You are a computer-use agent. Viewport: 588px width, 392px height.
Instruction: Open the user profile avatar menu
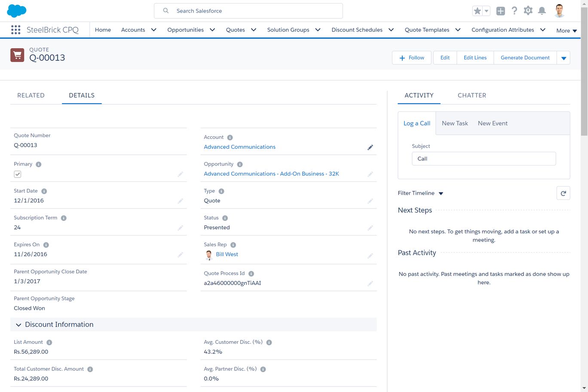tap(559, 11)
